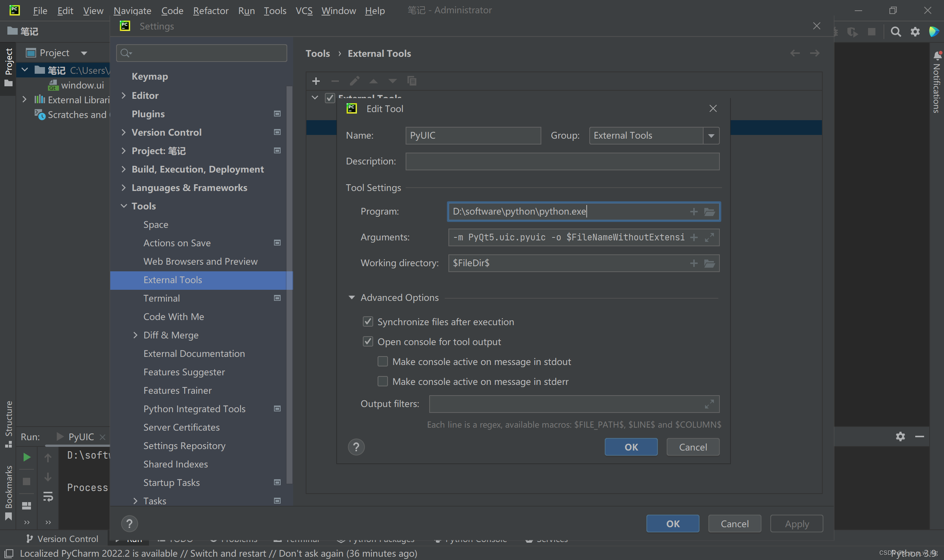944x560 pixels.
Task: Click Apply in Settings dialog
Action: click(796, 524)
